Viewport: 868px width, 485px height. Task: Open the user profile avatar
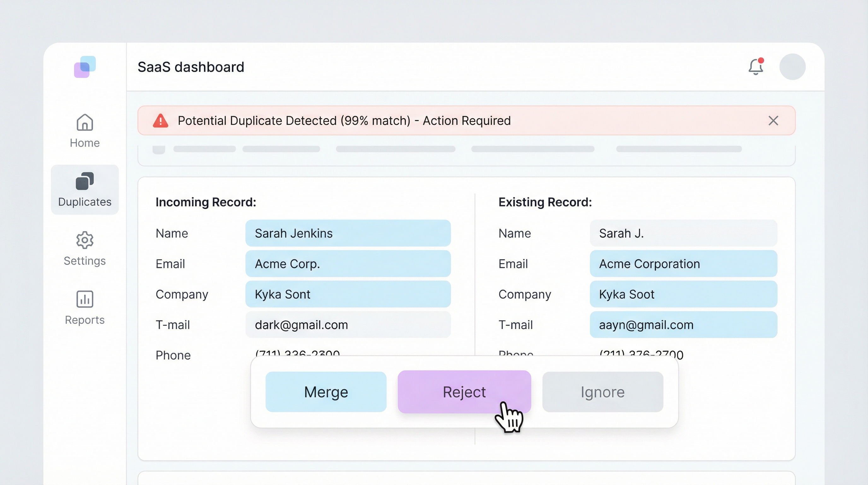point(793,66)
